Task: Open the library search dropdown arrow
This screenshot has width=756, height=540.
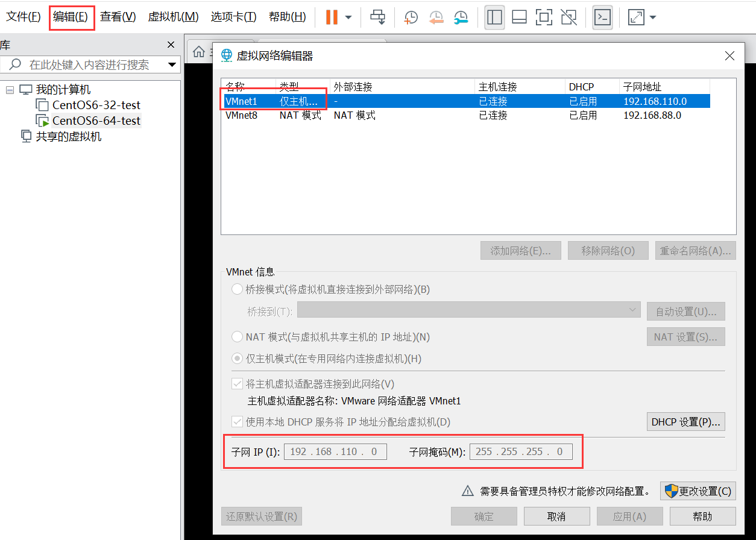Action: coord(172,64)
